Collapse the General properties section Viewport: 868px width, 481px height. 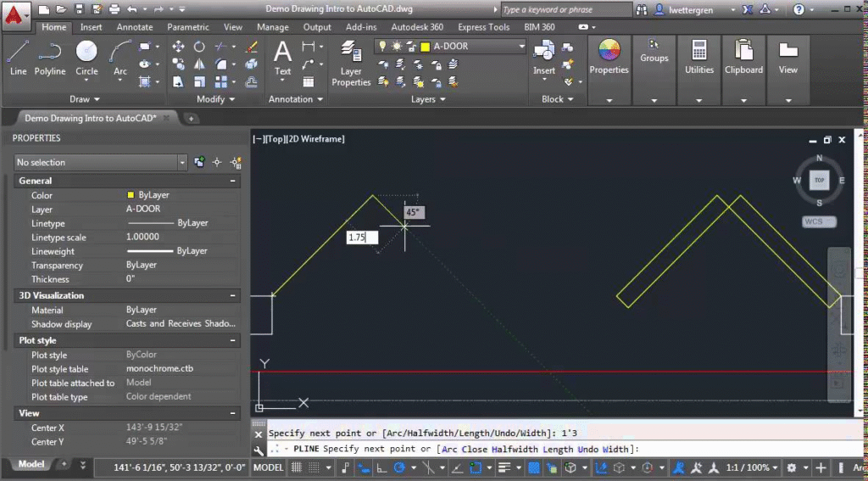[x=232, y=181]
